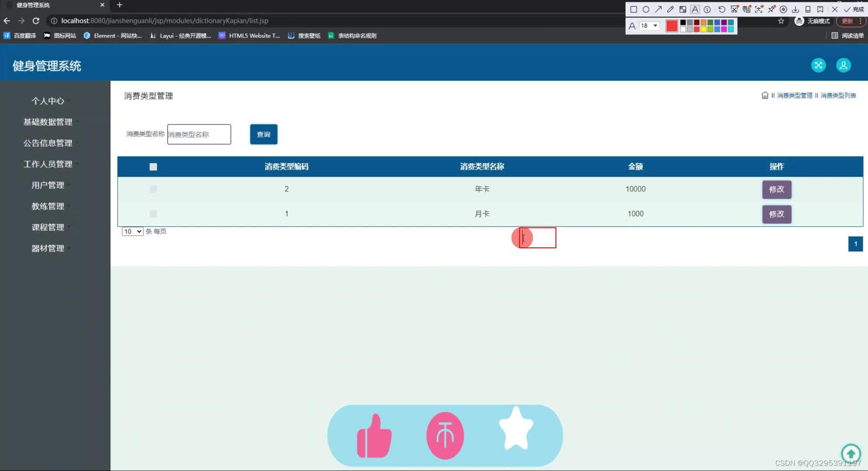This screenshot has height=471, width=868.
Task: Open the user profile icon in header
Action: [844, 65]
